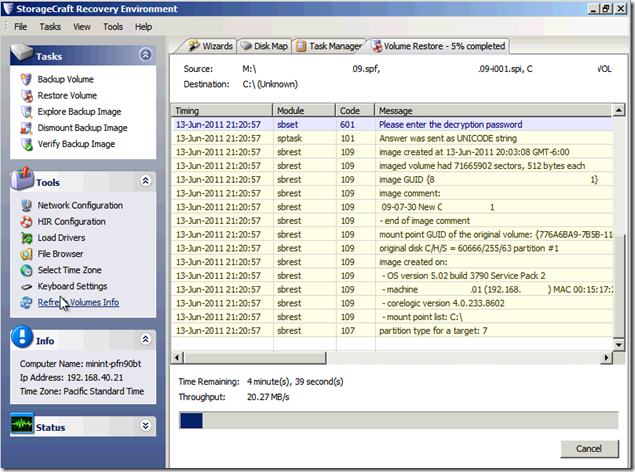
Task: Select the 'corelogic version 4.0.233.8602' row
Action: [392, 303]
